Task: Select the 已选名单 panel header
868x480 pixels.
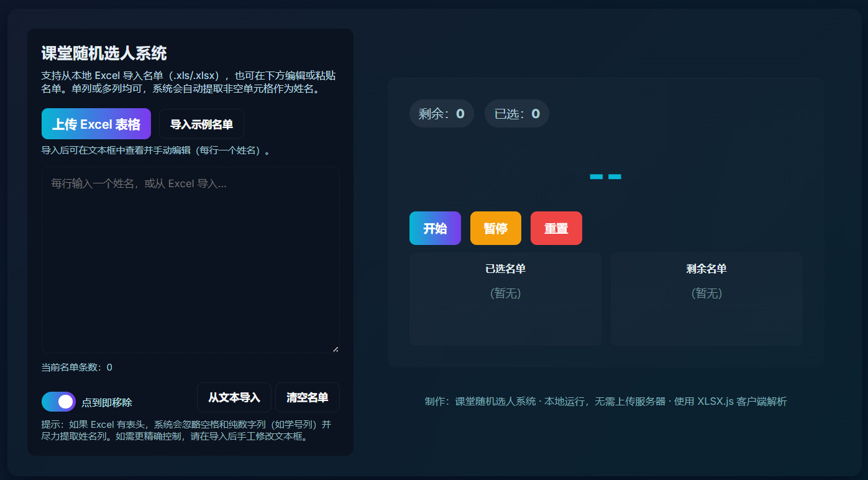Action: (x=505, y=269)
